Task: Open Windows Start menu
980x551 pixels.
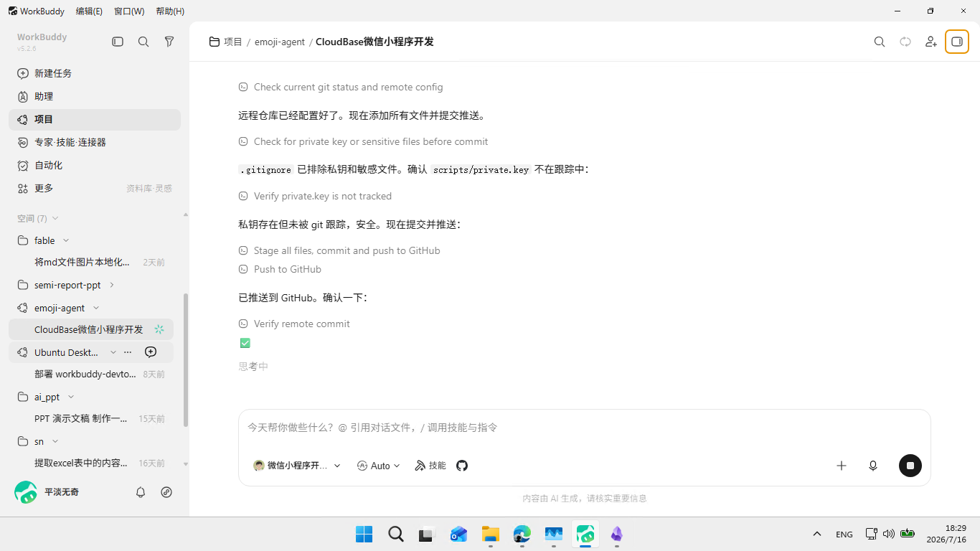Action: [364, 534]
